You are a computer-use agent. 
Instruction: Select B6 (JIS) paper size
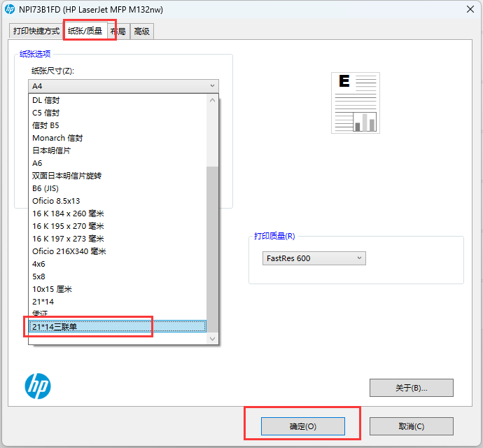click(47, 188)
